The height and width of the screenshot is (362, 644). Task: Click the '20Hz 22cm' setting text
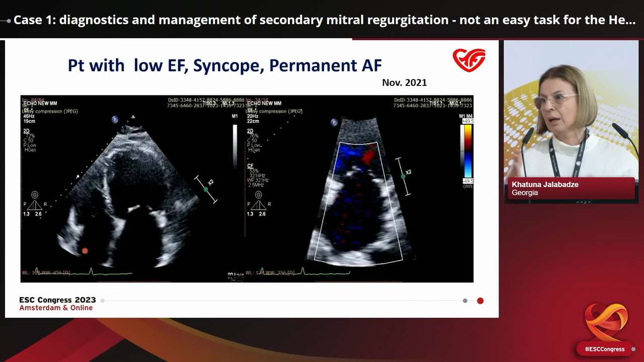254,119
